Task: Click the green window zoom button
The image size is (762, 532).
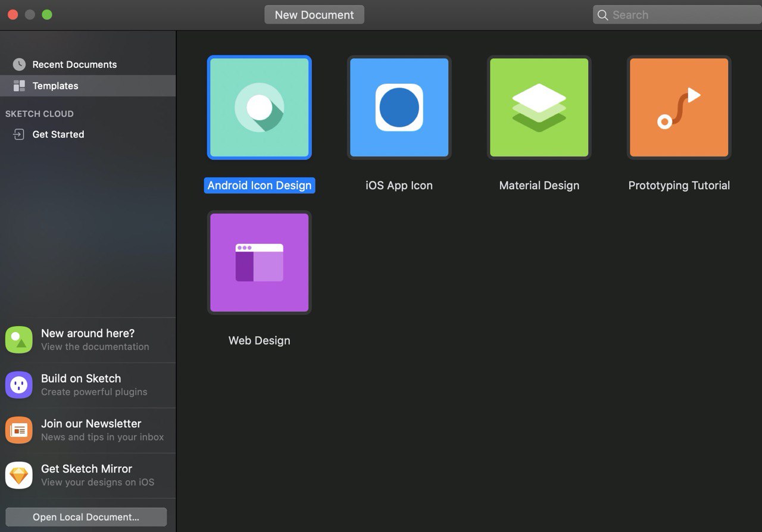Action: (x=47, y=15)
